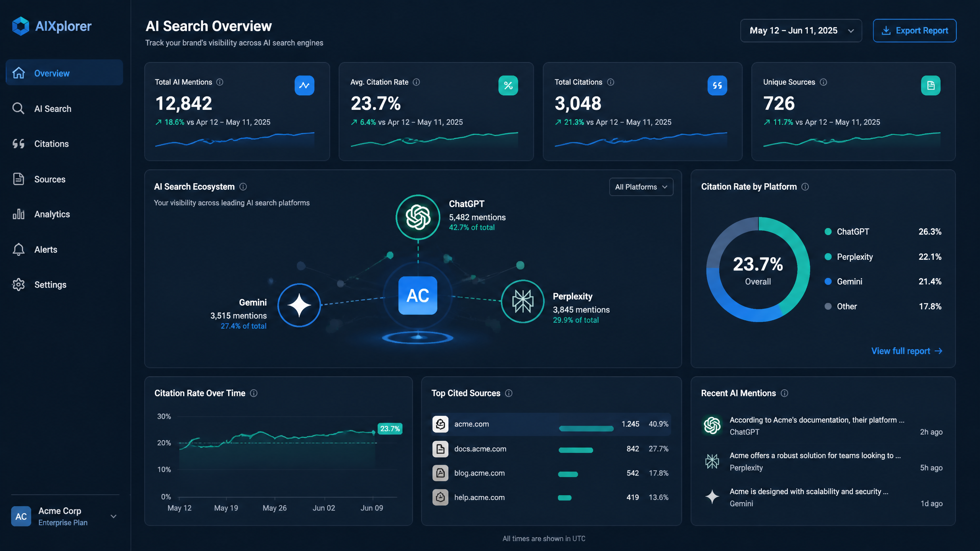Click the Perplexity node in ecosystem graph
The width and height of the screenshot is (980, 551).
[x=523, y=301]
